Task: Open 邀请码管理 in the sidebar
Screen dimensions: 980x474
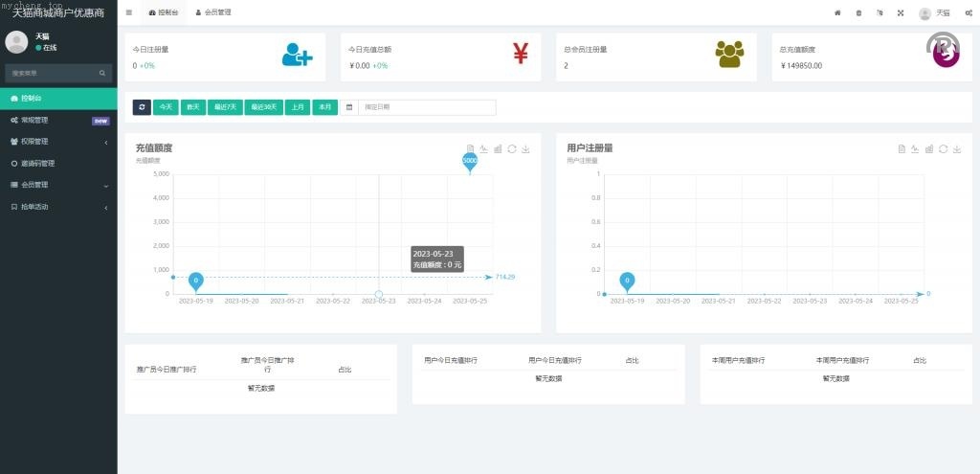Action: pyautogui.click(x=44, y=164)
